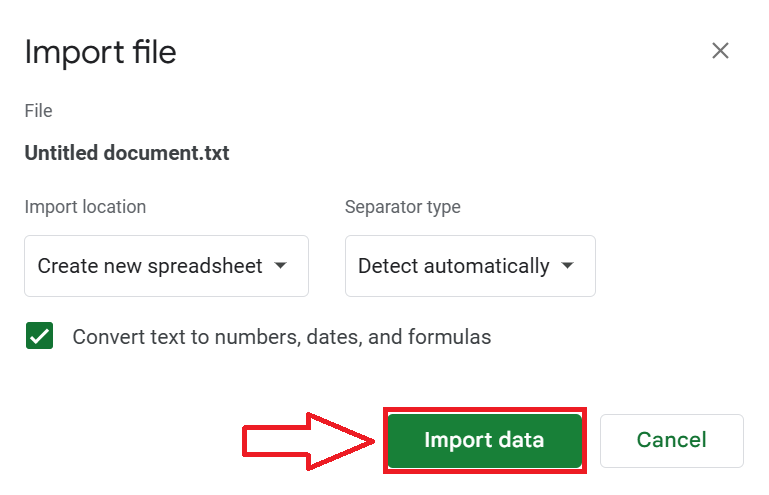Click the file name Untitled document.txt
Image resolution: width=769 pixels, height=495 pixels.
pyautogui.click(x=127, y=154)
